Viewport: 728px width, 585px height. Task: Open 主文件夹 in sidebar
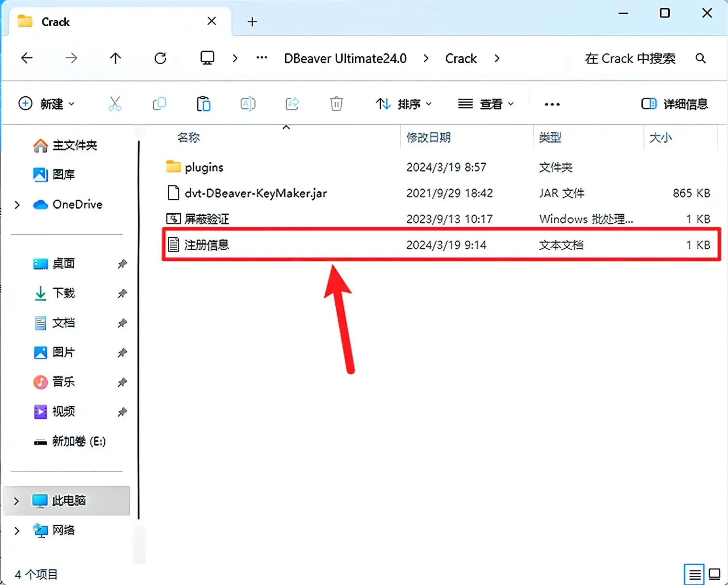click(65, 145)
